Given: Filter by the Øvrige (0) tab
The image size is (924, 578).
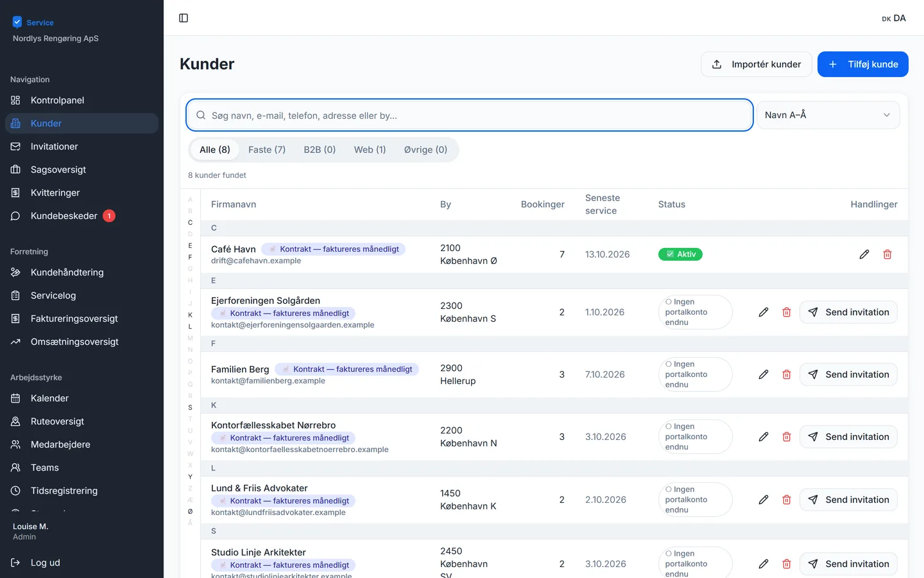Looking at the screenshot, I should pyautogui.click(x=425, y=150).
